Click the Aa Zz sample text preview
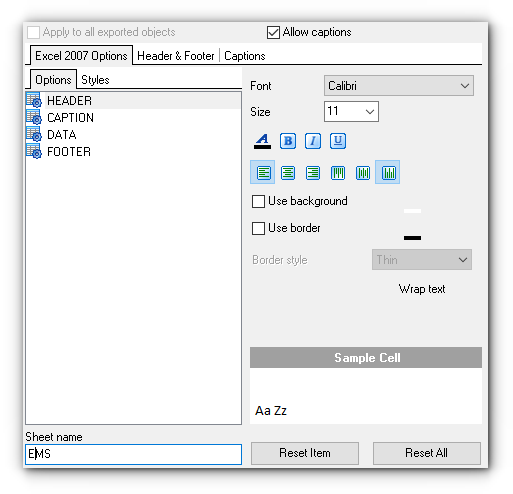The image size is (513, 494). [271, 411]
